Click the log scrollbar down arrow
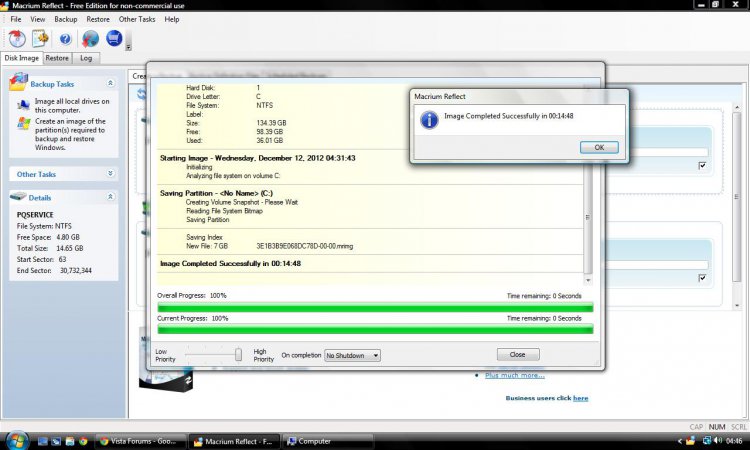The height and width of the screenshot is (450, 750). point(588,281)
